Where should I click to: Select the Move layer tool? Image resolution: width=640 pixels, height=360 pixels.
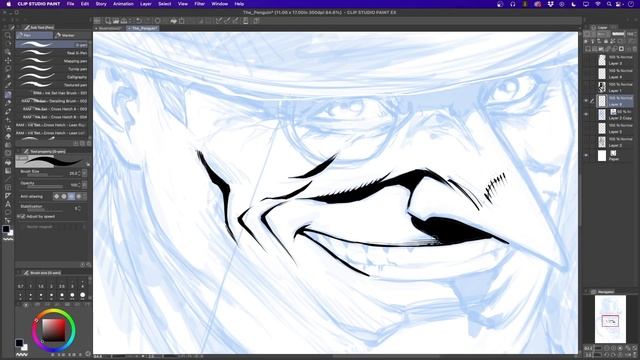(x=7, y=60)
